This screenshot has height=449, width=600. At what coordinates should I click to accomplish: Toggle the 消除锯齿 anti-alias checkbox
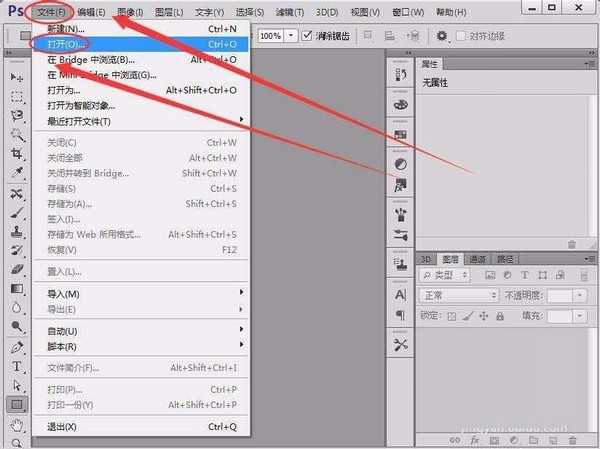(x=307, y=36)
